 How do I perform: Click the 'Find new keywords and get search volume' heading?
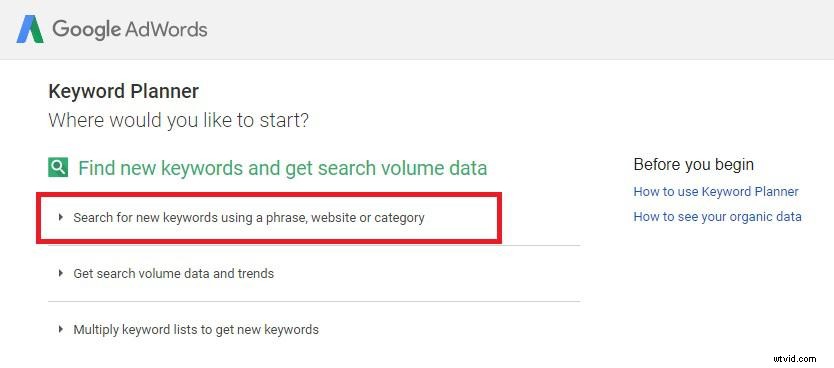[x=282, y=169]
